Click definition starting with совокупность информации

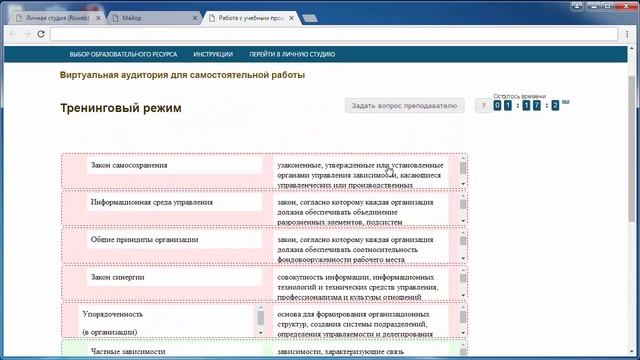tap(361, 285)
